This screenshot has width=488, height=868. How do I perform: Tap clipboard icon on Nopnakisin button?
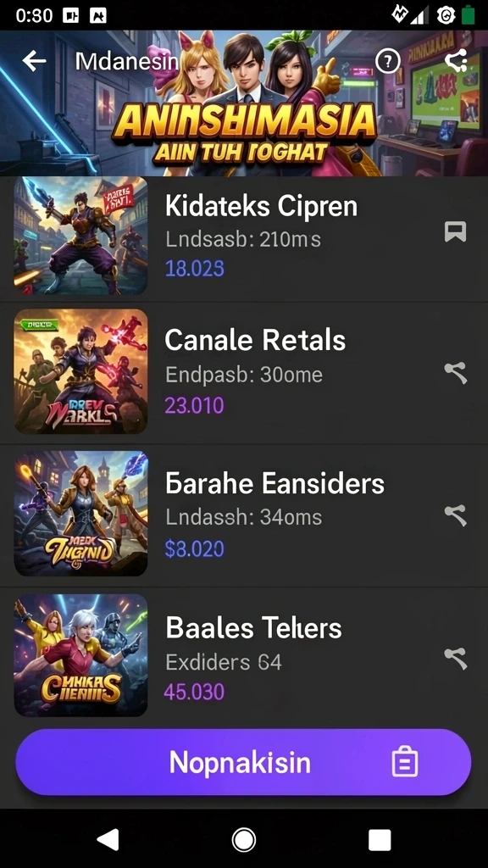point(405,762)
